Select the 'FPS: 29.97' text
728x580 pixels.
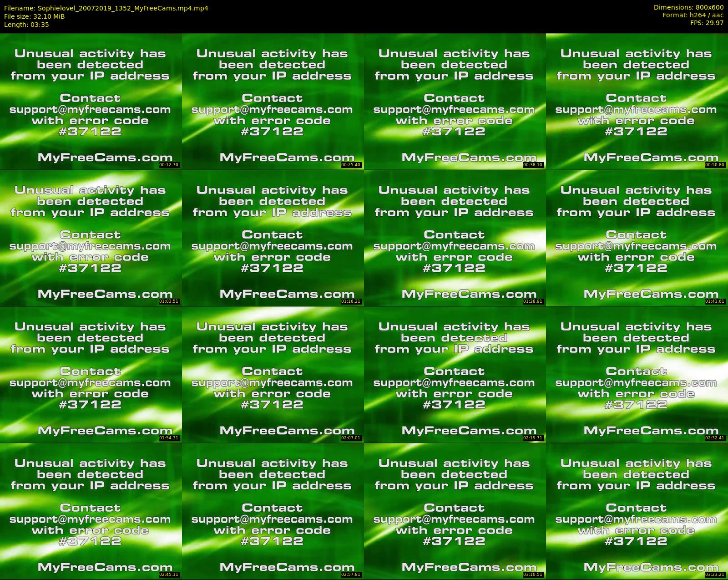click(707, 23)
